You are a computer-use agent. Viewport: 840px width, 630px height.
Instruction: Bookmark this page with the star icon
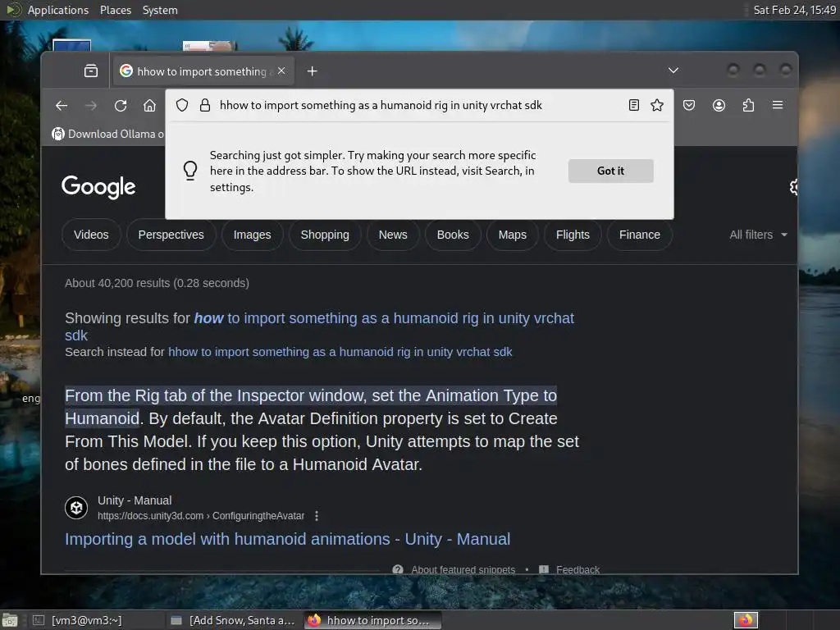[657, 105]
